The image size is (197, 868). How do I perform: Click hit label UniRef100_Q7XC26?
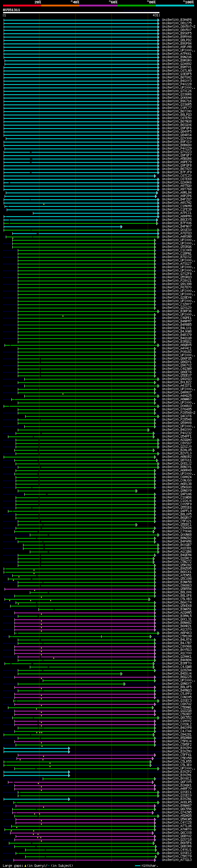coord(177,91)
